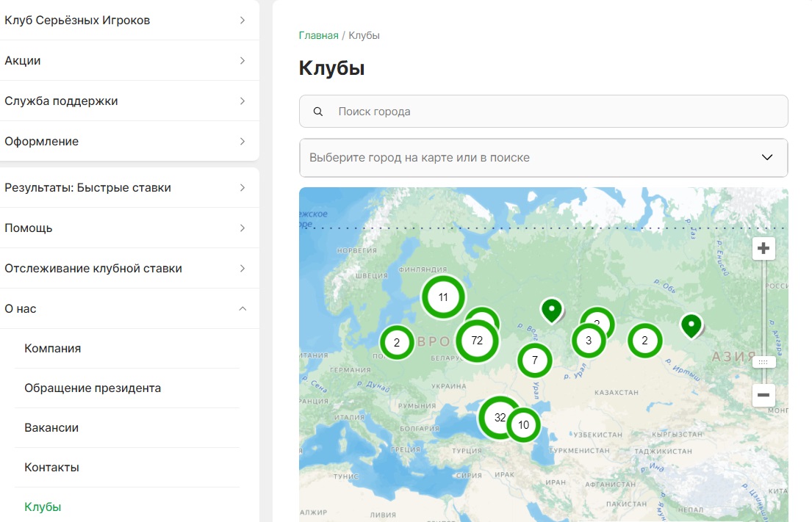
Task: Expand chevron next to Акции
Action: point(242,60)
